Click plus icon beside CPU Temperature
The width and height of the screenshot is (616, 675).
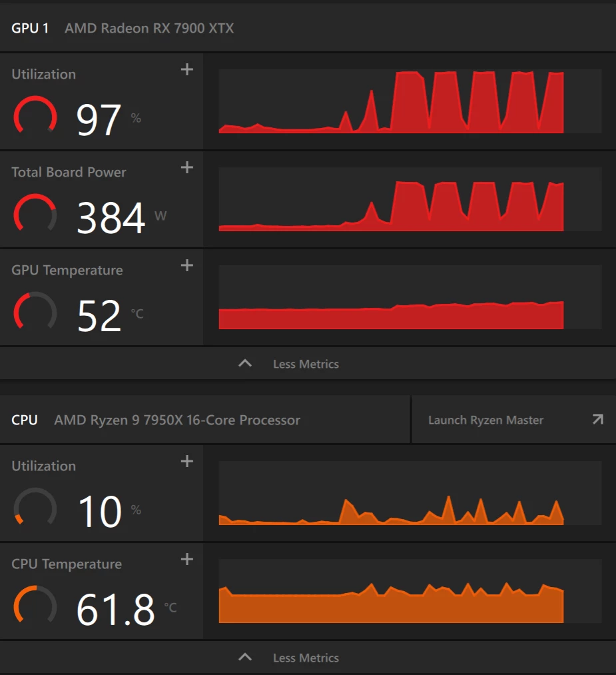pyautogui.click(x=186, y=559)
